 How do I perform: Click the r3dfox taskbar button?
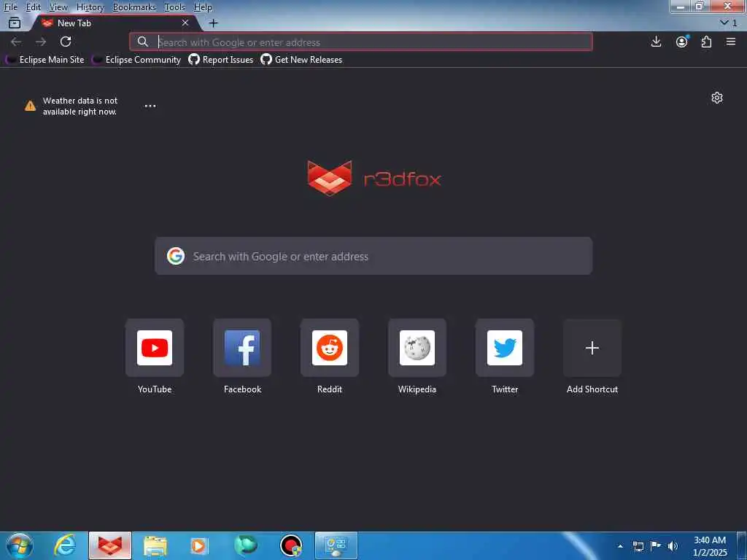click(x=110, y=545)
